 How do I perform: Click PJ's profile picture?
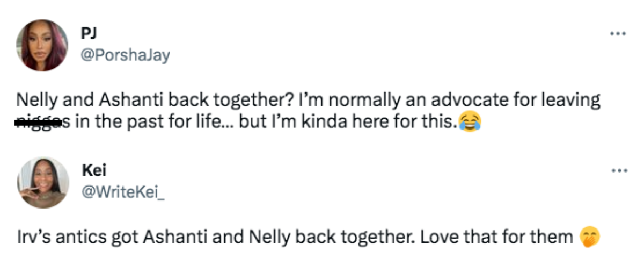click(41, 45)
